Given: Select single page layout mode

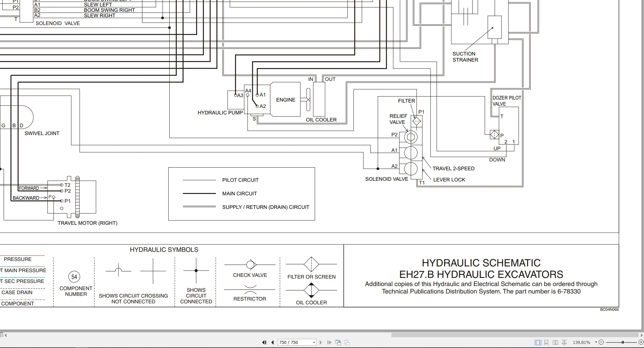Looking at the screenshot, I should 538,342.
